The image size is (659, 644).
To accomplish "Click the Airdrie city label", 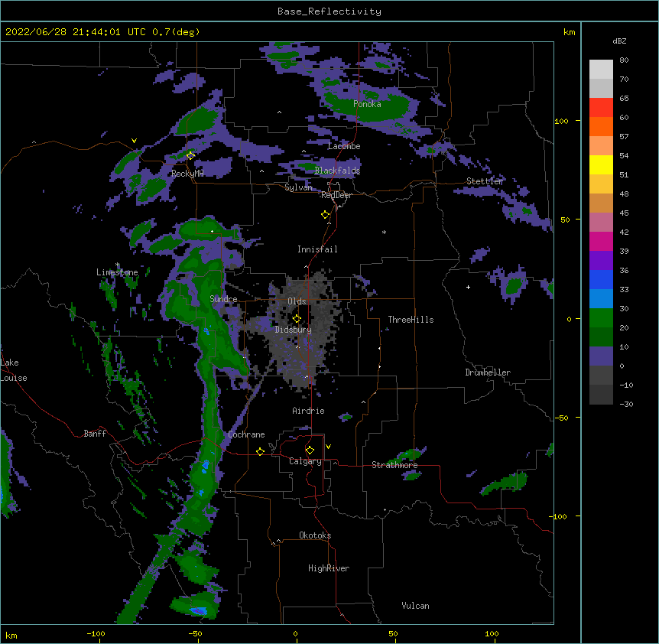I will (x=309, y=411).
